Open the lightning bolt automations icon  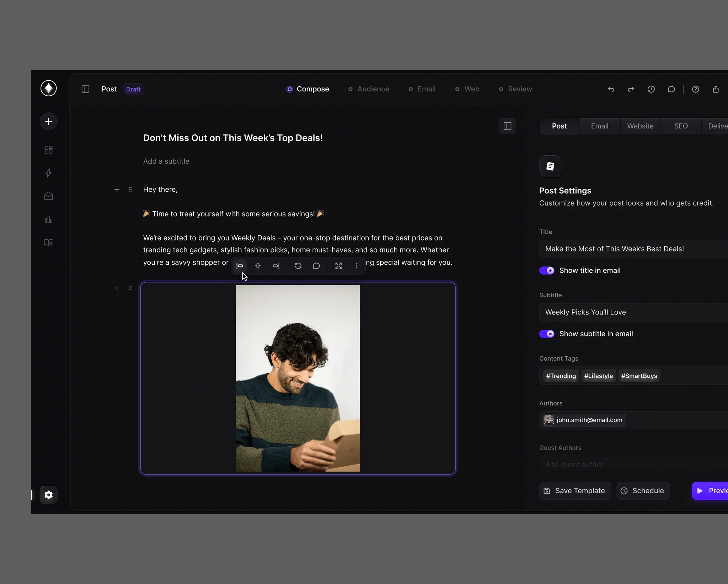49,173
